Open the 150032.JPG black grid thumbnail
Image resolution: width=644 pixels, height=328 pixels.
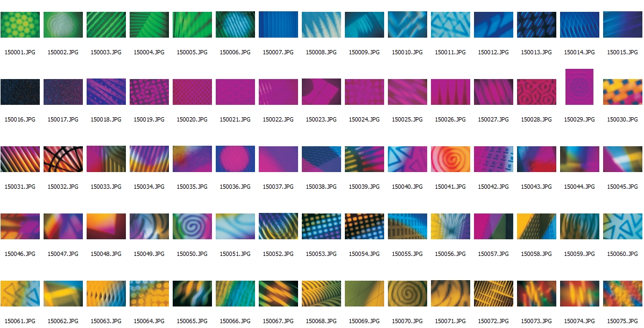click(63, 159)
